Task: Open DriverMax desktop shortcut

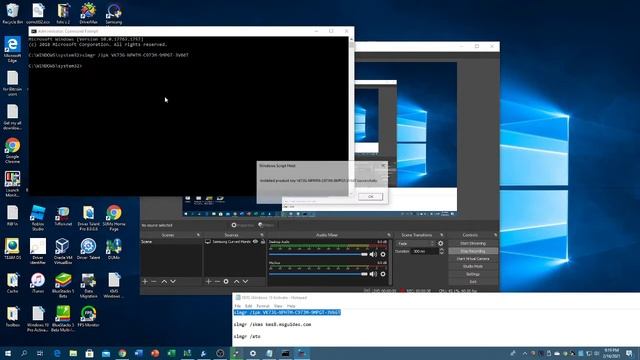Action: coord(88,13)
